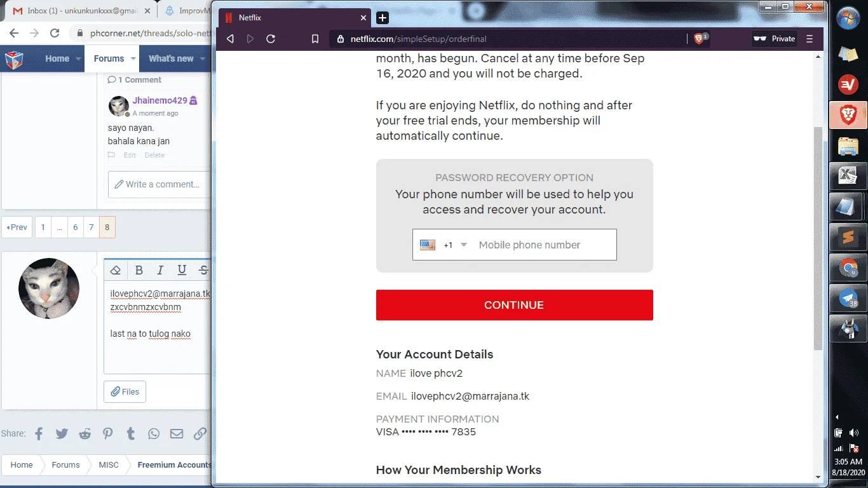Toggle underline in the forum editor
Viewport: 868px width, 488px height.
pos(182,270)
